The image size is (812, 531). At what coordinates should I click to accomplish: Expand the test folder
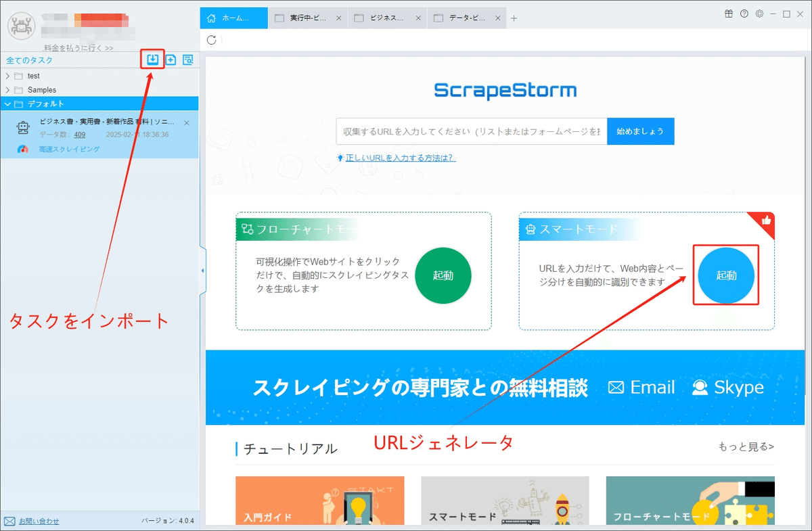pos(7,76)
